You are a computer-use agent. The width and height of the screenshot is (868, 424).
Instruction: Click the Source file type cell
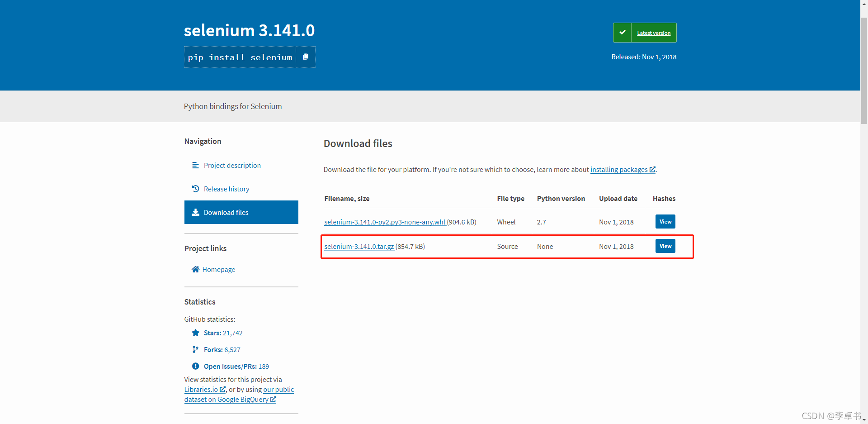(507, 246)
